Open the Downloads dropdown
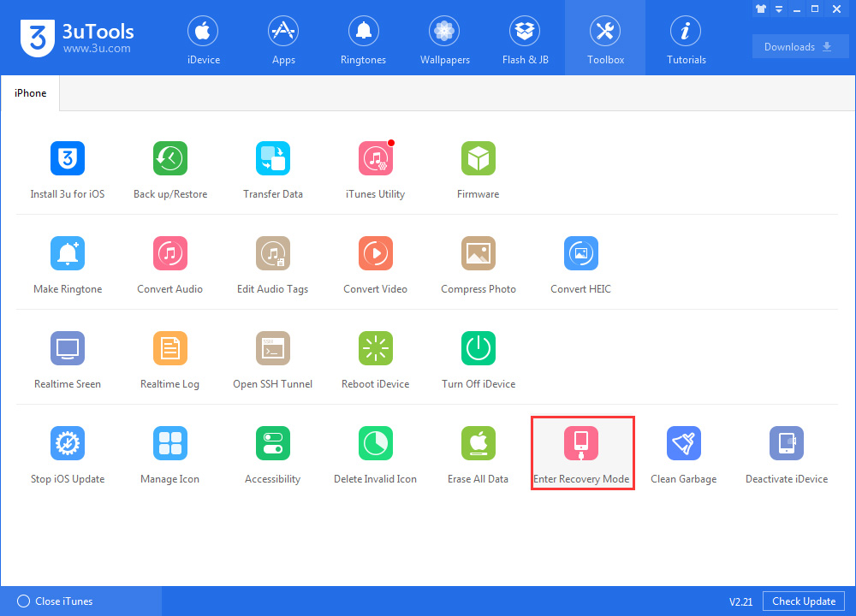Image resolution: width=856 pixels, height=616 pixels. pyautogui.click(x=800, y=46)
